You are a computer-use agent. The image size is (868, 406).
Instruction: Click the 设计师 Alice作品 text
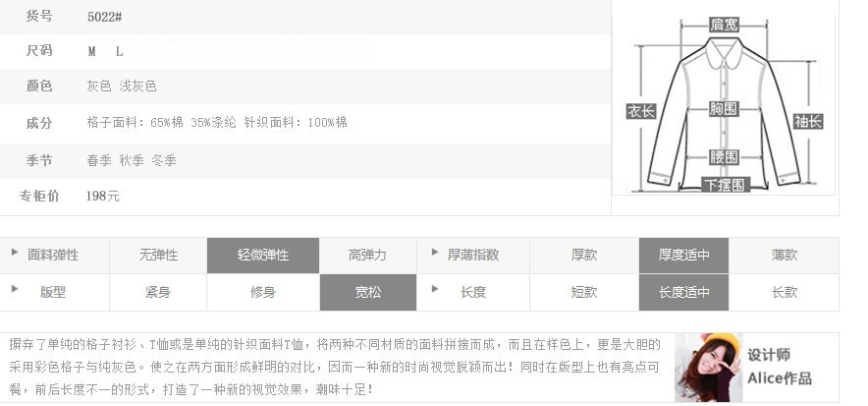tap(779, 367)
